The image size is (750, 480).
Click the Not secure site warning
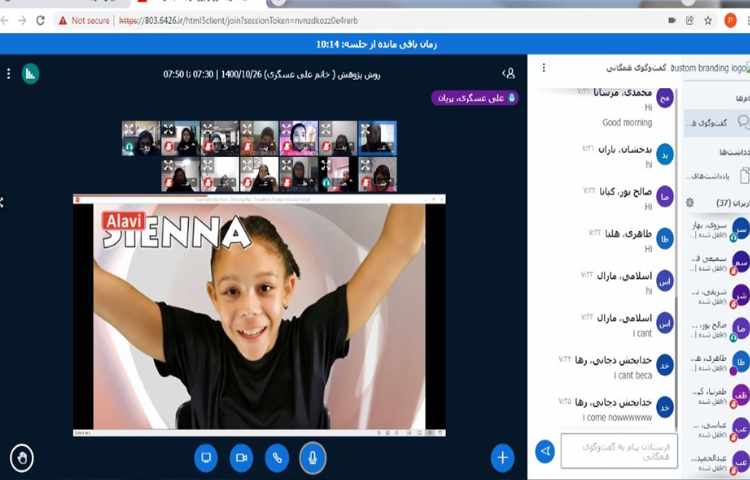click(84, 19)
